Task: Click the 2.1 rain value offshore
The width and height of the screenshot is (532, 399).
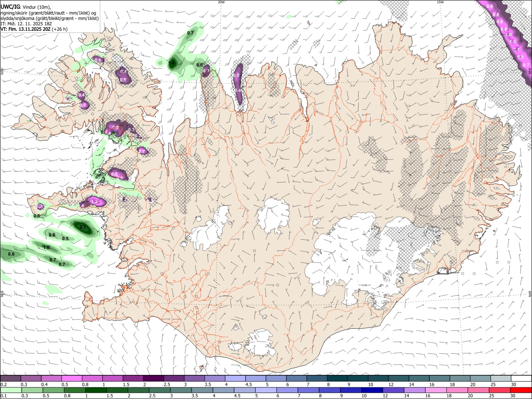Action: click(82, 227)
